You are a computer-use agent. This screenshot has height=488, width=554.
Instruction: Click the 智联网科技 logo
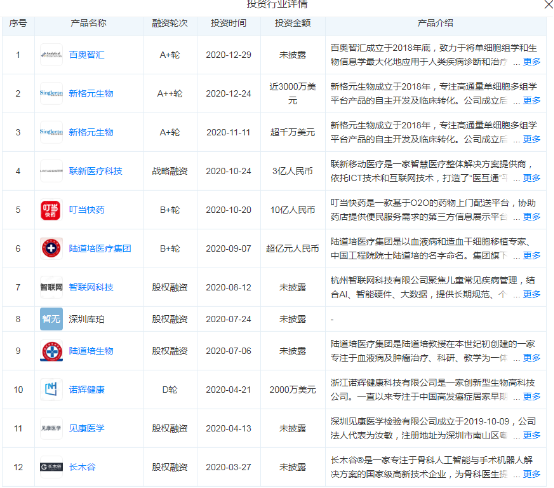click(51, 287)
